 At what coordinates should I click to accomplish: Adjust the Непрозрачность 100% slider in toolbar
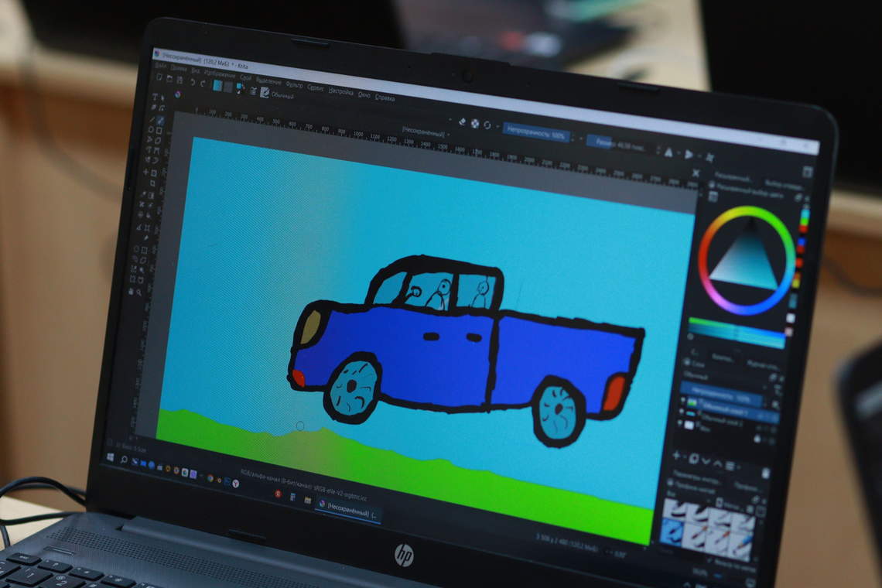[536, 132]
